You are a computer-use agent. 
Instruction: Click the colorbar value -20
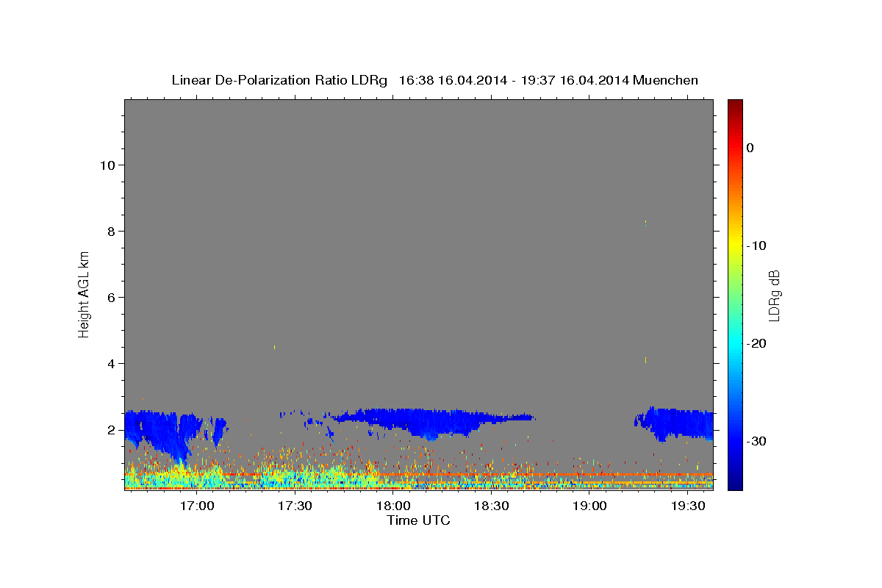756,343
